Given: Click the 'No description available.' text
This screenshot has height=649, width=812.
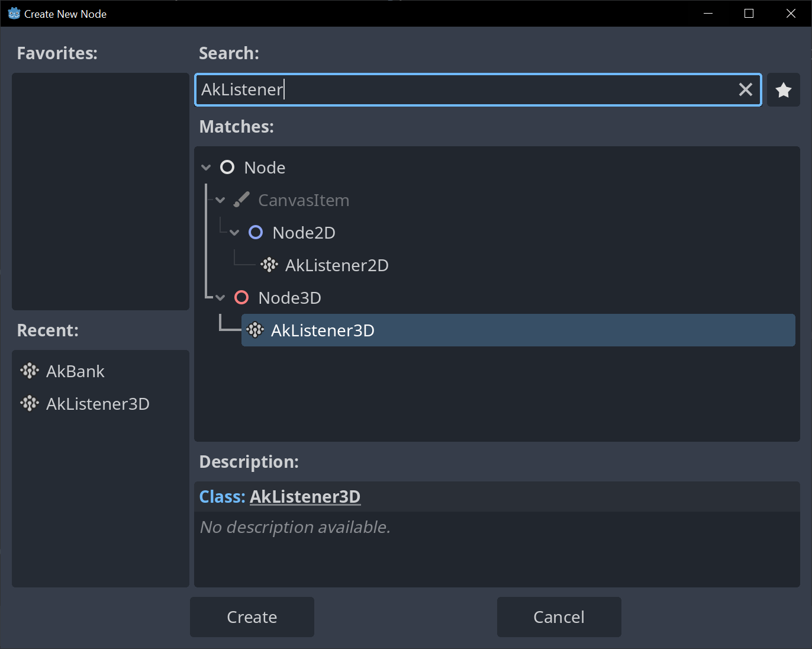Looking at the screenshot, I should (295, 527).
